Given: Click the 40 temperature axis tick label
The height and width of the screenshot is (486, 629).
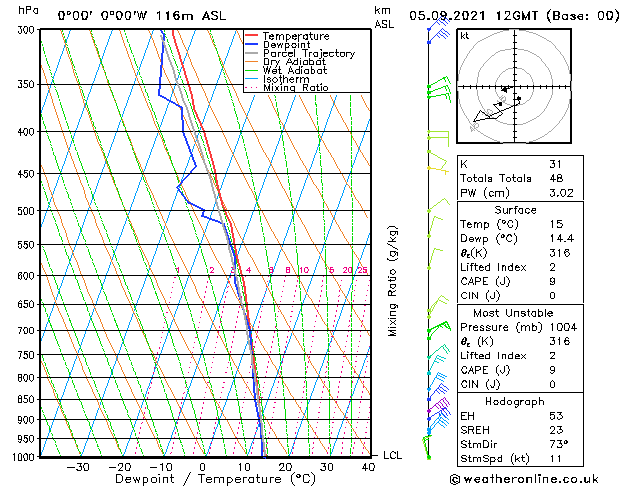Looking at the screenshot, I should click(368, 467).
